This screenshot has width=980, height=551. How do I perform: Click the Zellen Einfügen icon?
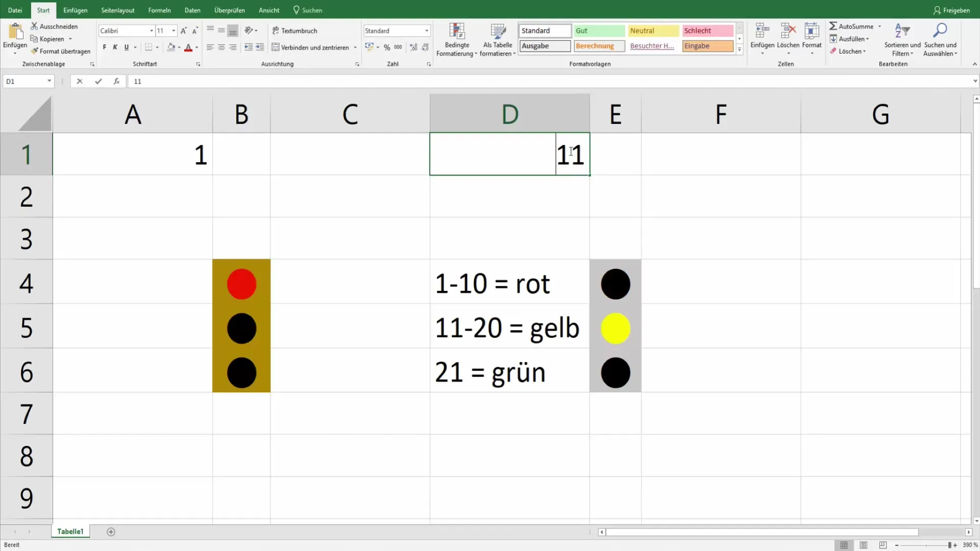(762, 31)
